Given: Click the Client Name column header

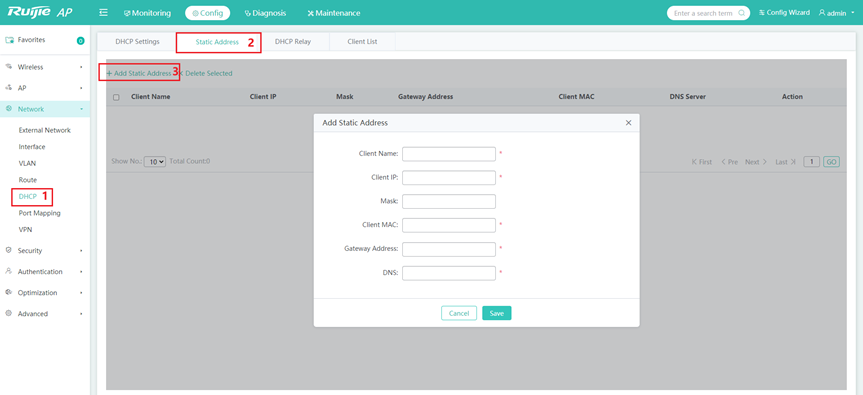Looking at the screenshot, I should pos(150,97).
